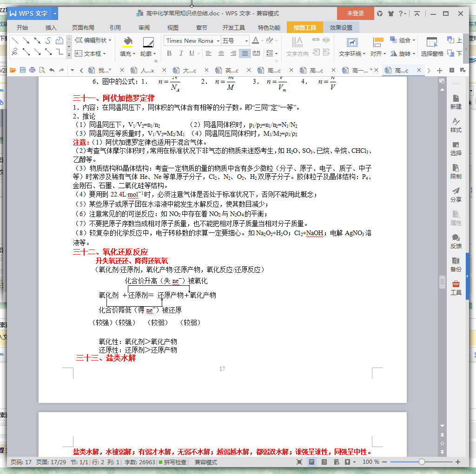Open file with the folder icon
Viewport: 476px width, 474px height.
[x=13, y=70]
